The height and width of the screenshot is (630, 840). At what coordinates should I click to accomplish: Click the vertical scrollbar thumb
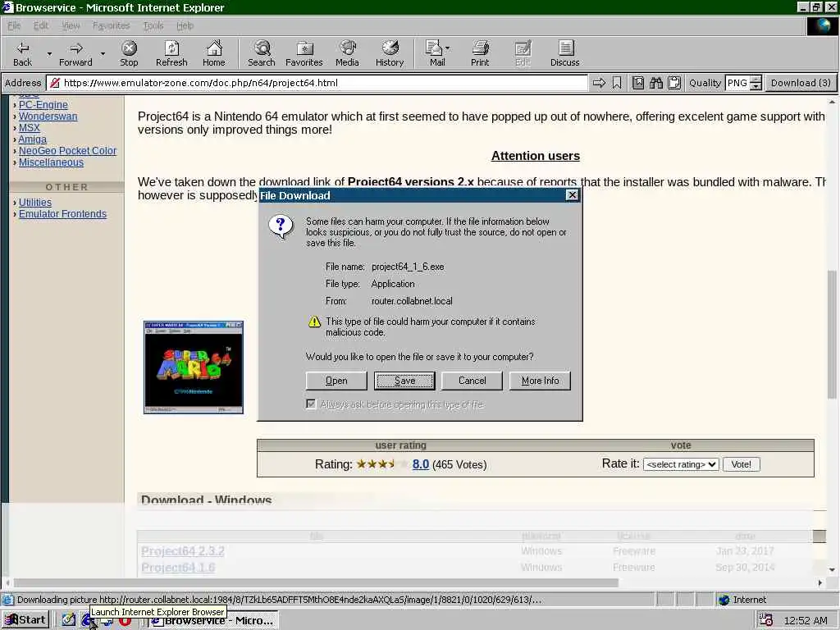(x=832, y=335)
